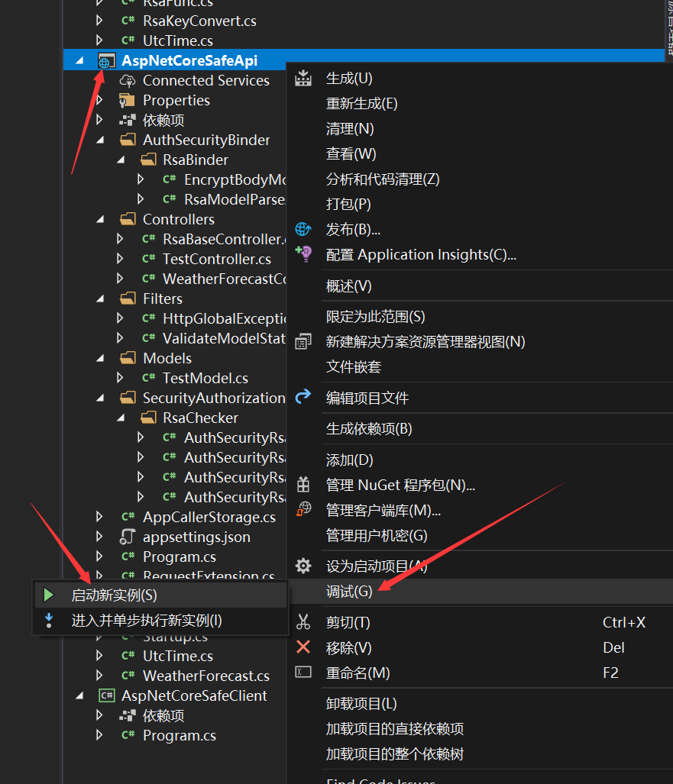Screen dimensions: 673x784
Task: Click the Application Insights lightbulb icon
Action: click(303, 254)
